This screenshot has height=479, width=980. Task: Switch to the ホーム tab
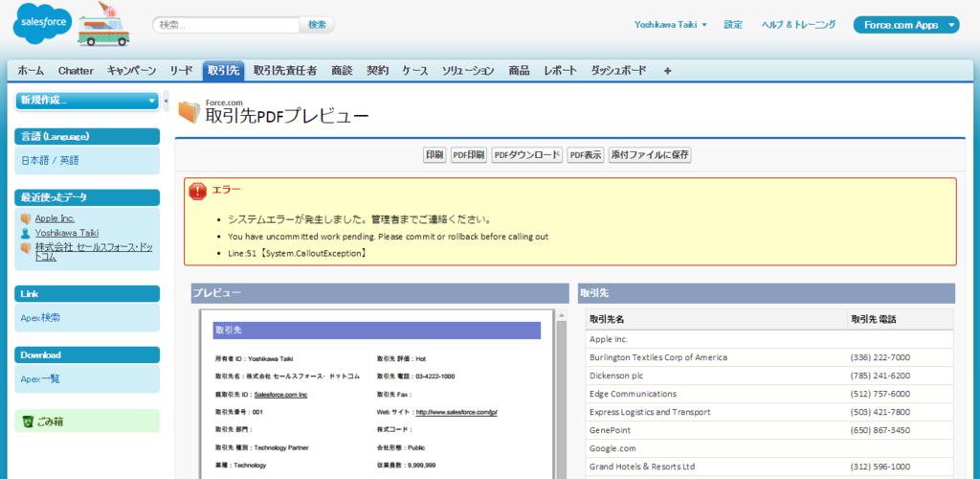click(x=31, y=71)
